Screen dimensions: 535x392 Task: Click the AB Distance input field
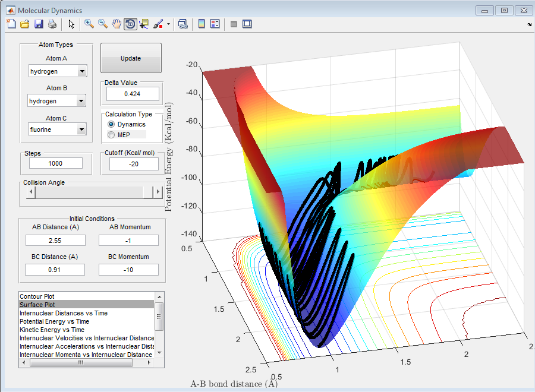(x=55, y=240)
